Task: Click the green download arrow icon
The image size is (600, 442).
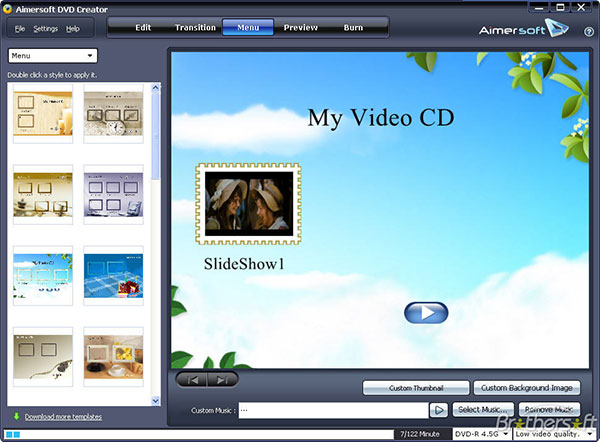Action: tap(16, 416)
